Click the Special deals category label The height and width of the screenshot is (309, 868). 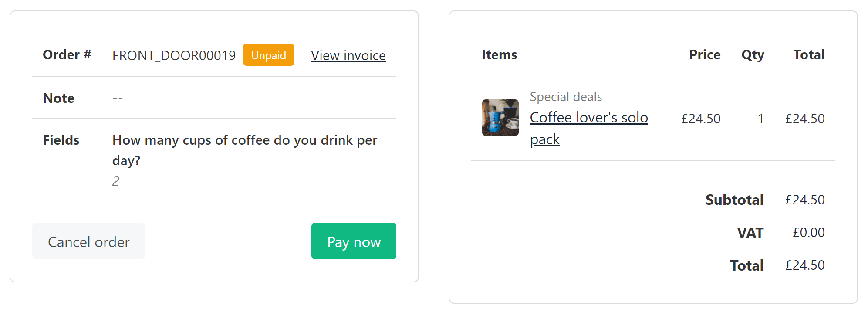pyautogui.click(x=566, y=97)
